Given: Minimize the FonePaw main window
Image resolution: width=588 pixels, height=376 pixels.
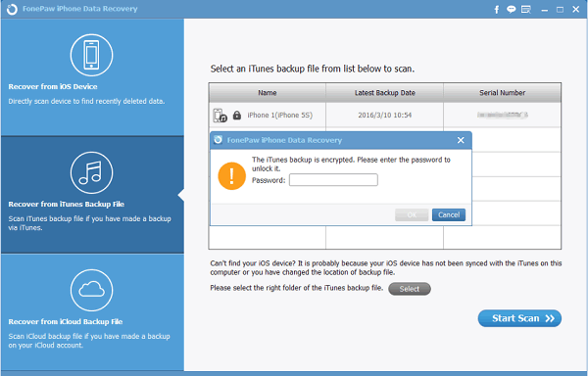Looking at the screenshot, I should click(545, 10).
